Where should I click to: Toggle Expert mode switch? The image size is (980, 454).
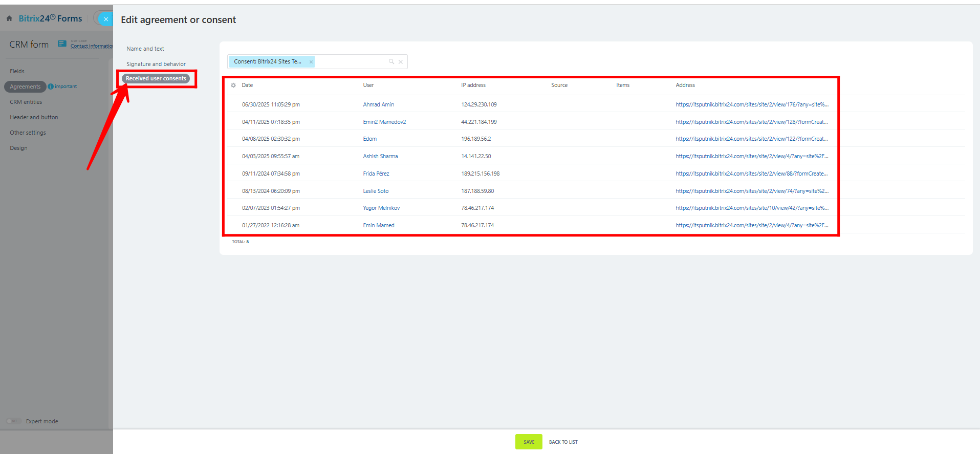(x=13, y=421)
